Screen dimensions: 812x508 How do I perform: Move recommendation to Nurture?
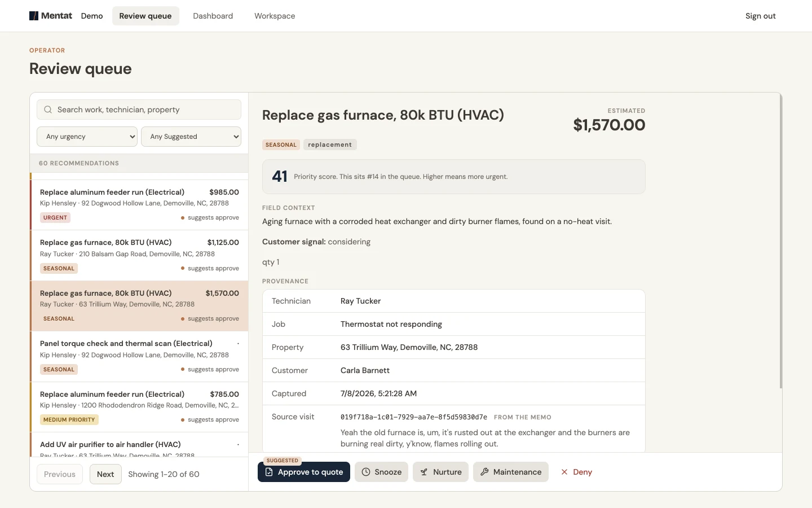tap(440, 472)
